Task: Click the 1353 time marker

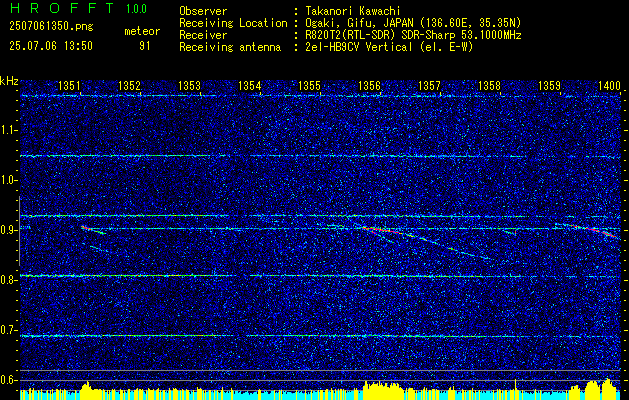Action: (189, 85)
